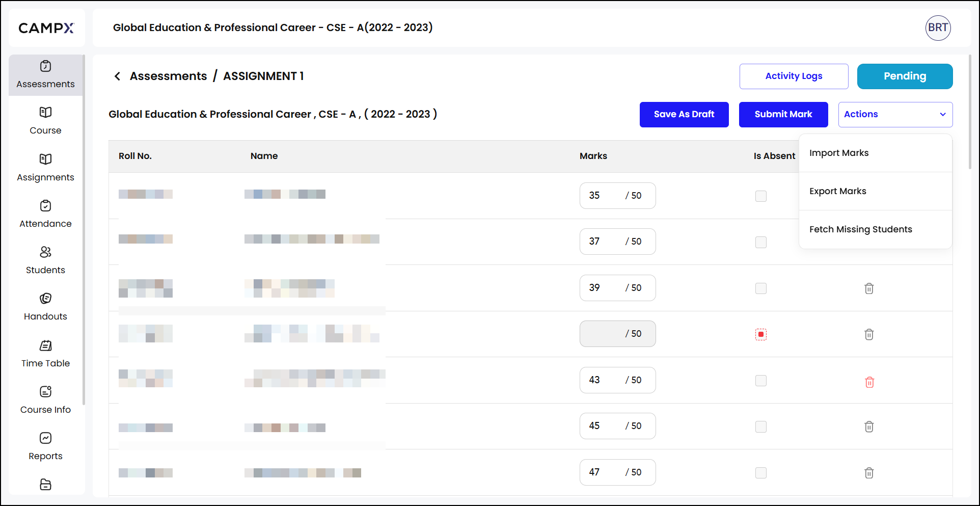Open Activity Logs

(794, 76)
